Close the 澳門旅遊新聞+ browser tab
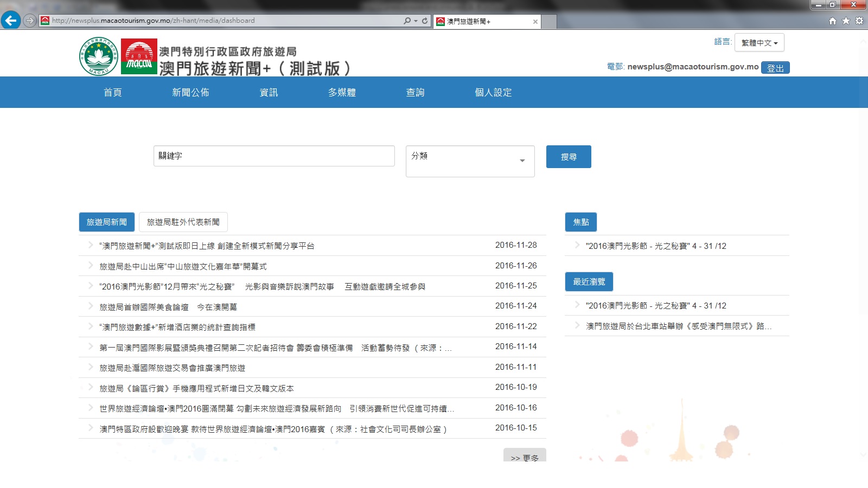 [535, 22]
